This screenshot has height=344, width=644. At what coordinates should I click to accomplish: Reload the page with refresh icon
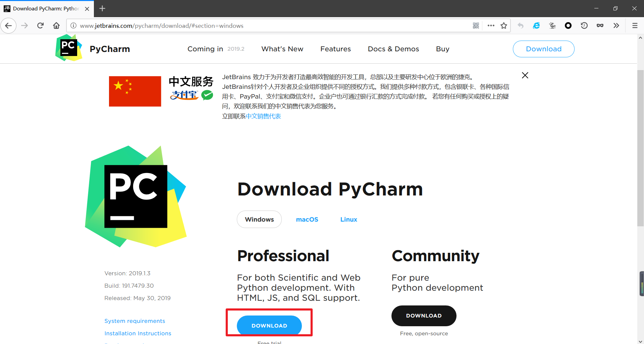tap(40, 26)
